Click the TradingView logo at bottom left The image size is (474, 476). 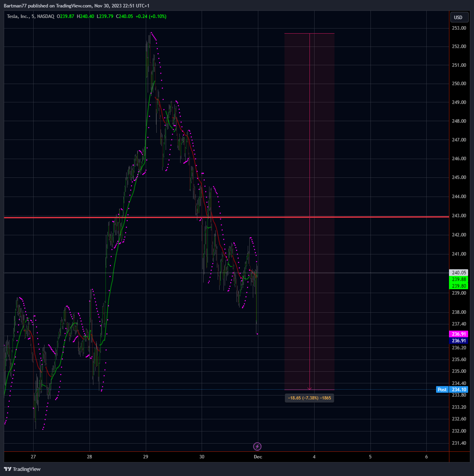(x=22, y=469)
